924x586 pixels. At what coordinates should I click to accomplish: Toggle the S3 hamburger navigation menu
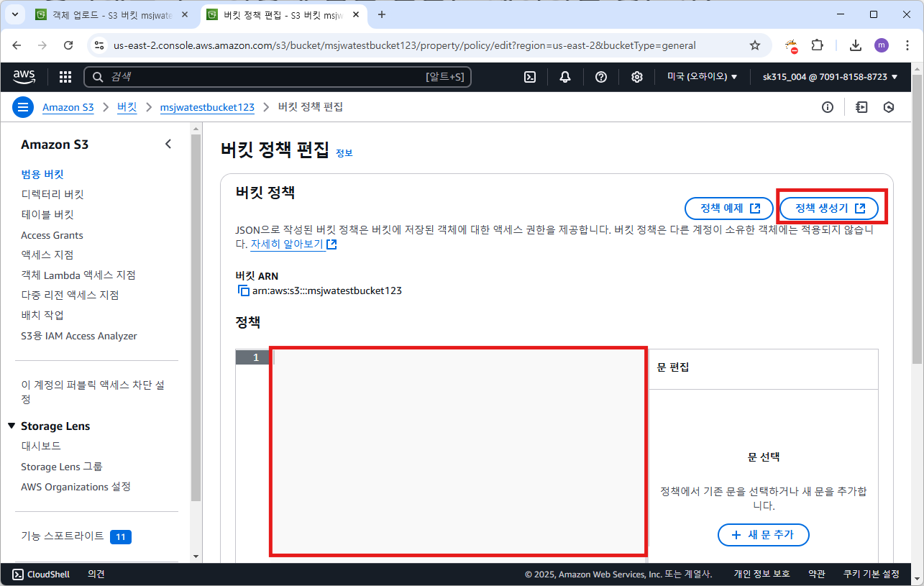23,107
